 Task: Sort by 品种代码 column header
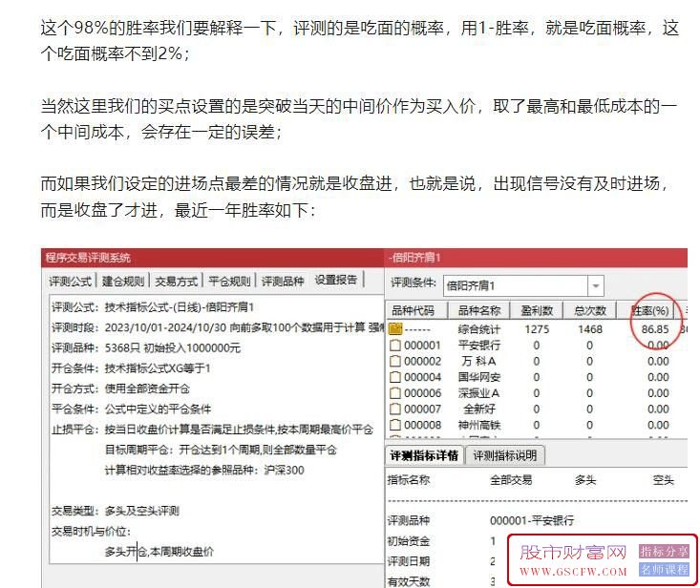pyautogui.click(x=416, y=310)
